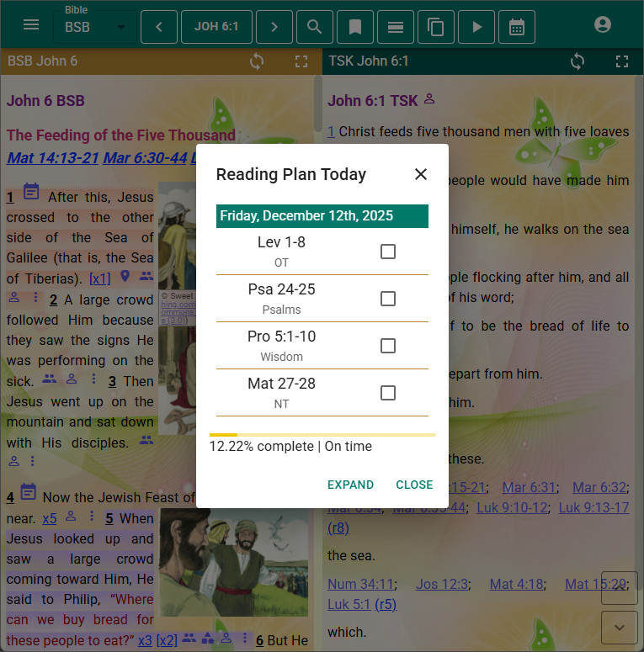Click the note icon beside verse 1

(31, 192)
